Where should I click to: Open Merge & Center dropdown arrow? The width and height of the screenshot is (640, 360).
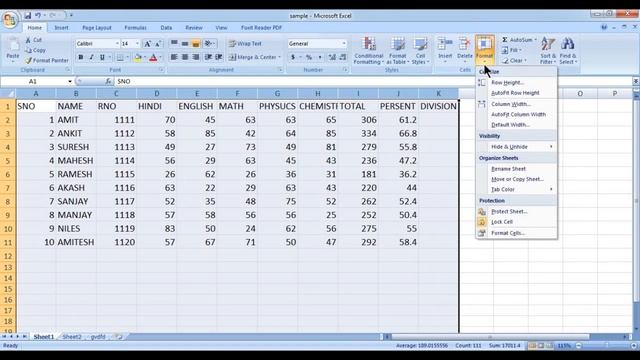[280, 57]
